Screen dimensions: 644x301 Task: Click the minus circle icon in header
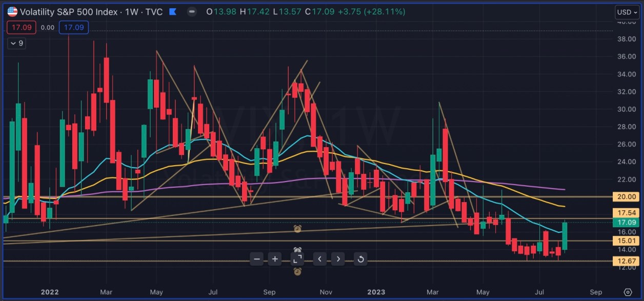[x=192, y=11]
